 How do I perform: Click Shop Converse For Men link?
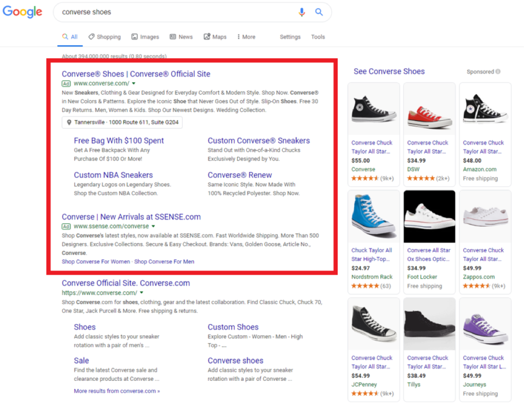[164, 262]
